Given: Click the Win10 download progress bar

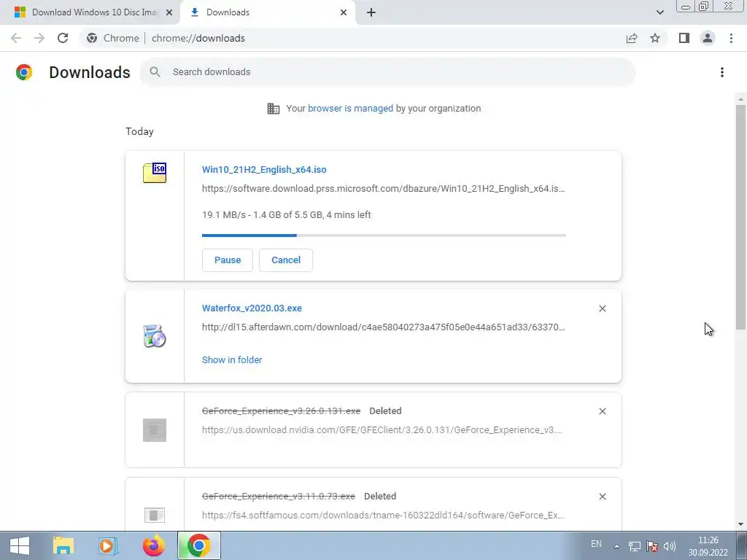Looking at the screenshot, I should pyautogui.click(x=384, y=236).
